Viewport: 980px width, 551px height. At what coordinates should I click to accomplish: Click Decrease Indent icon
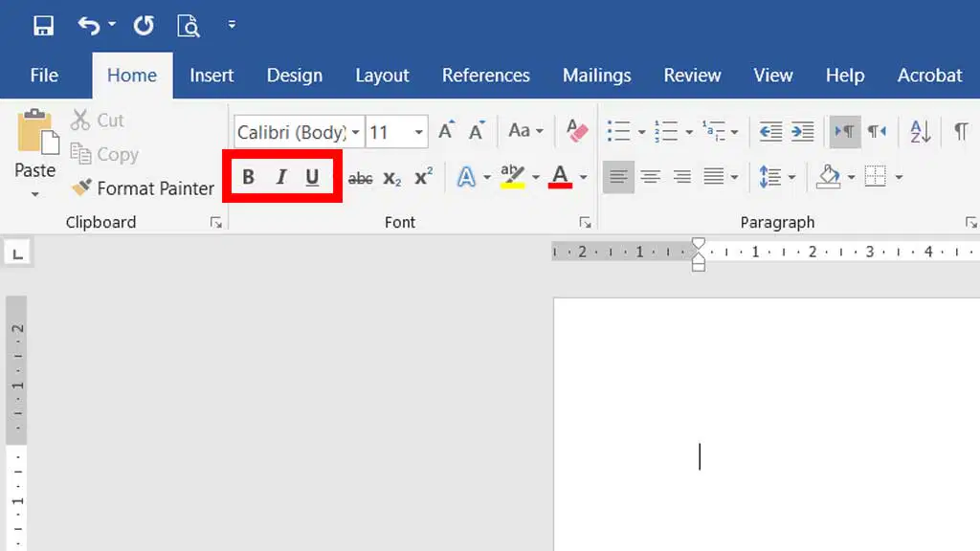click(770, 131)
